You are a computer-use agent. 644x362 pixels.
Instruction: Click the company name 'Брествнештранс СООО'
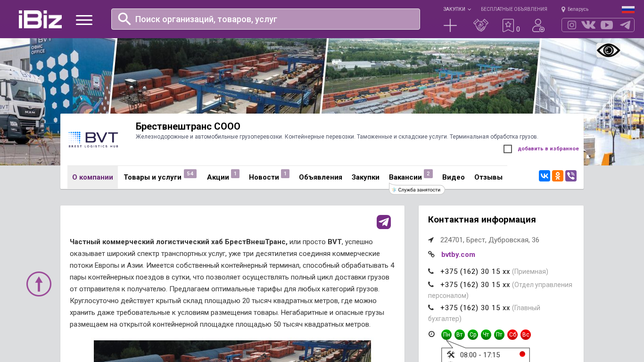(188, 126)
